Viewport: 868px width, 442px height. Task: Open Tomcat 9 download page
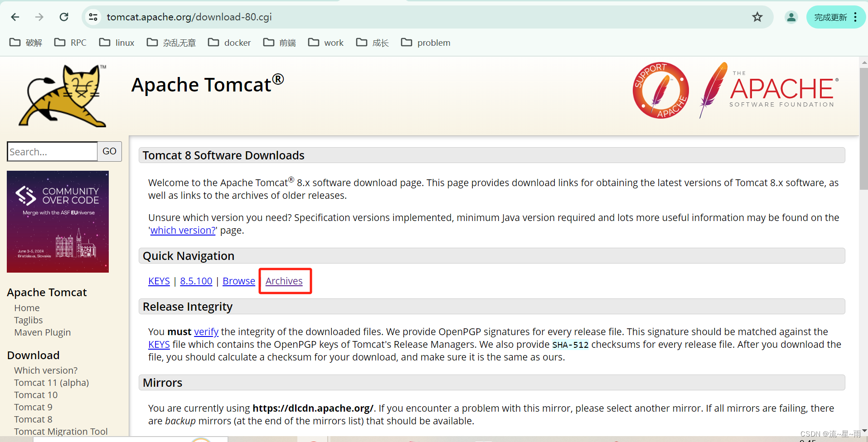[x=33, y=407]
